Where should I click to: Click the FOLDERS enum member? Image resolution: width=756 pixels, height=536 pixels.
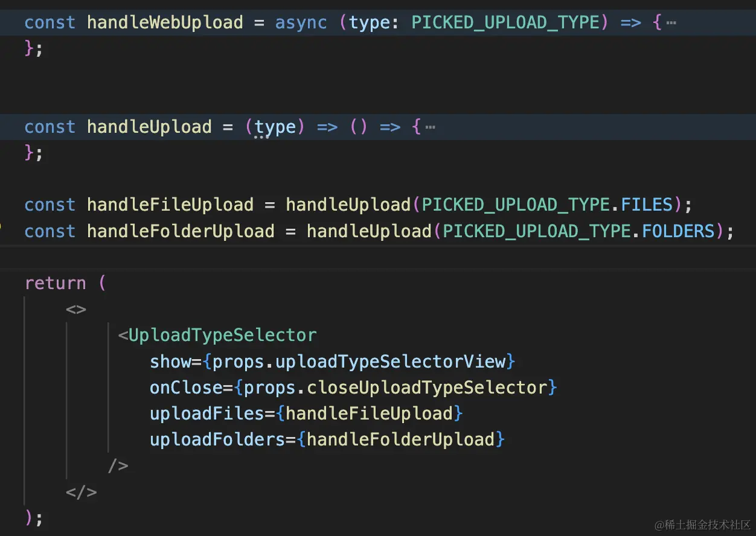678,231
